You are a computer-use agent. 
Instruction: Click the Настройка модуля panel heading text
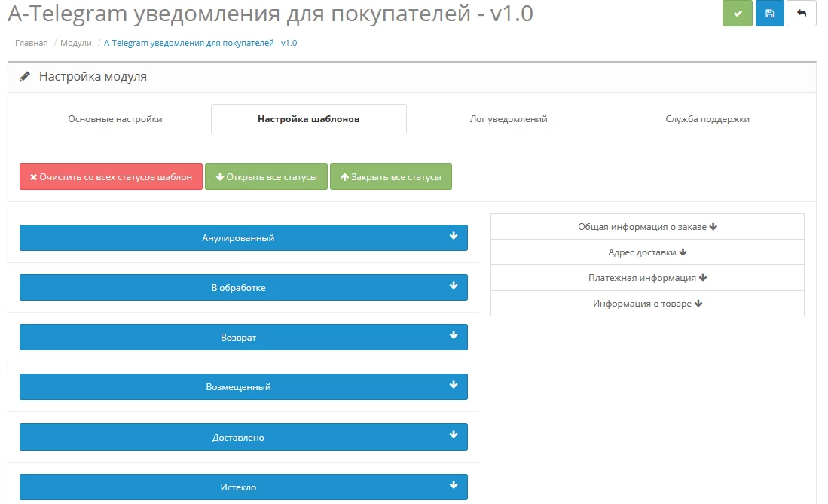tap(93, 77)
